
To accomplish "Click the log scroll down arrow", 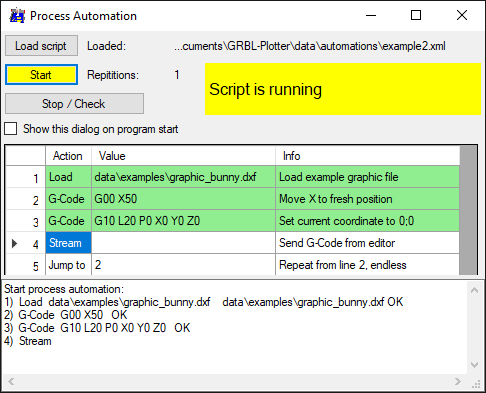I will 475,365.
